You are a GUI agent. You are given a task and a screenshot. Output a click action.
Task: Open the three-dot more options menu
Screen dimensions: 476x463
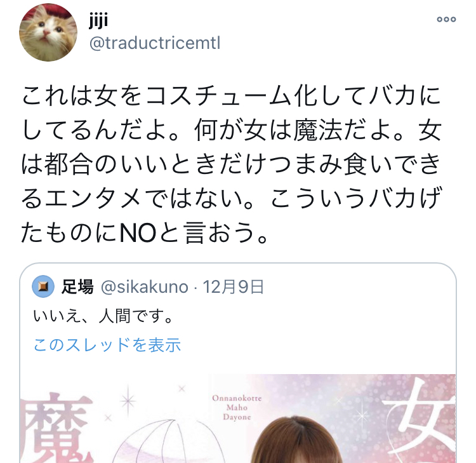coord(446,20)
